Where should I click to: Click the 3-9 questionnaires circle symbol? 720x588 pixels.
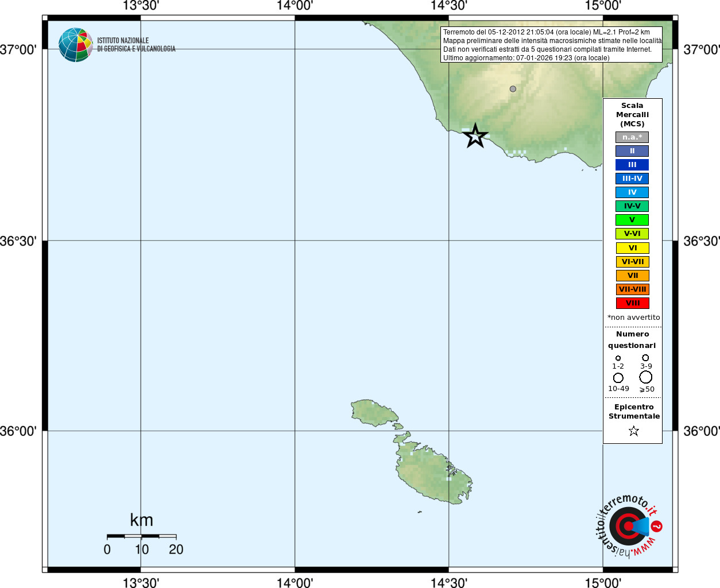(645, 357)
